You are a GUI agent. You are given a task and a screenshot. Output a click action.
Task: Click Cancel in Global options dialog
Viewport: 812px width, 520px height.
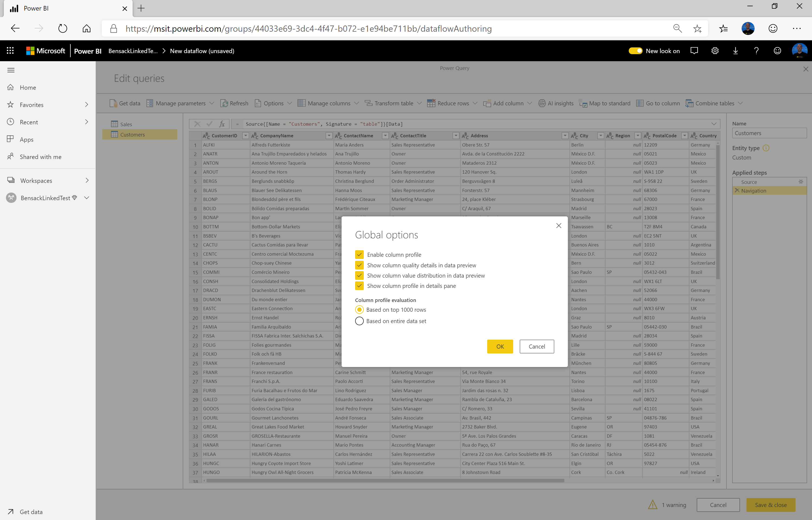pyautogui.click(x=537, y=346)
